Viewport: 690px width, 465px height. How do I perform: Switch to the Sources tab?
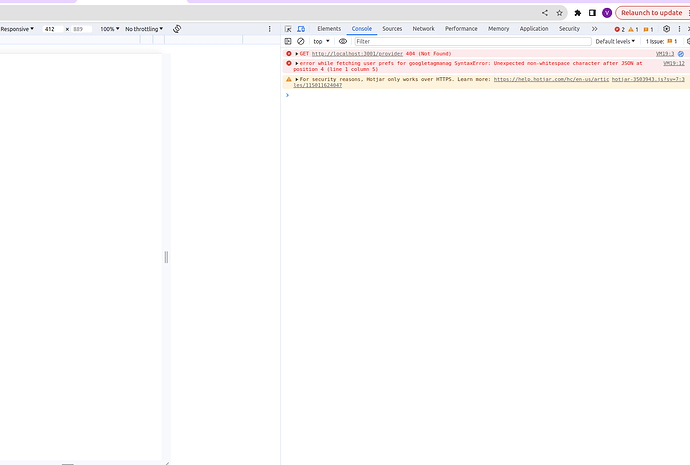tap(392, 29)
